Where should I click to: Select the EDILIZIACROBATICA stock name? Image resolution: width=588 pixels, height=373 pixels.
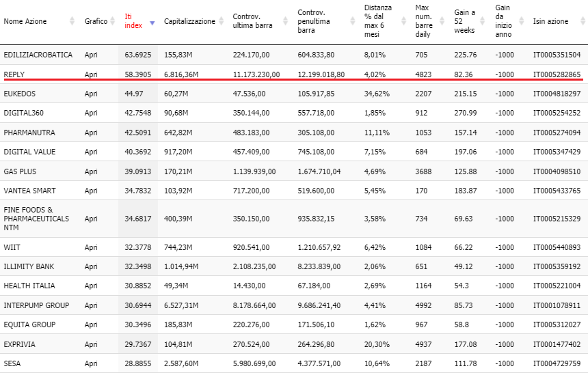coord(38,55)
